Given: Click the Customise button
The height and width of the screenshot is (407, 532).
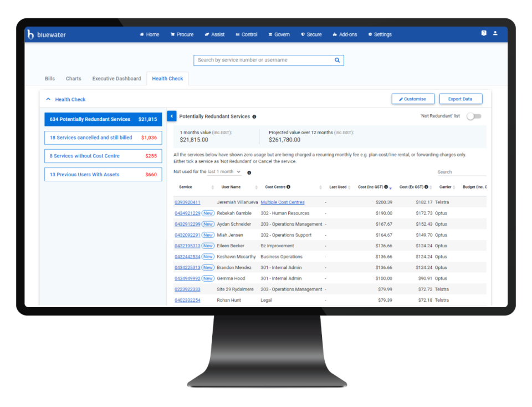Looking at the screenshot, I should tap(413, 99).
